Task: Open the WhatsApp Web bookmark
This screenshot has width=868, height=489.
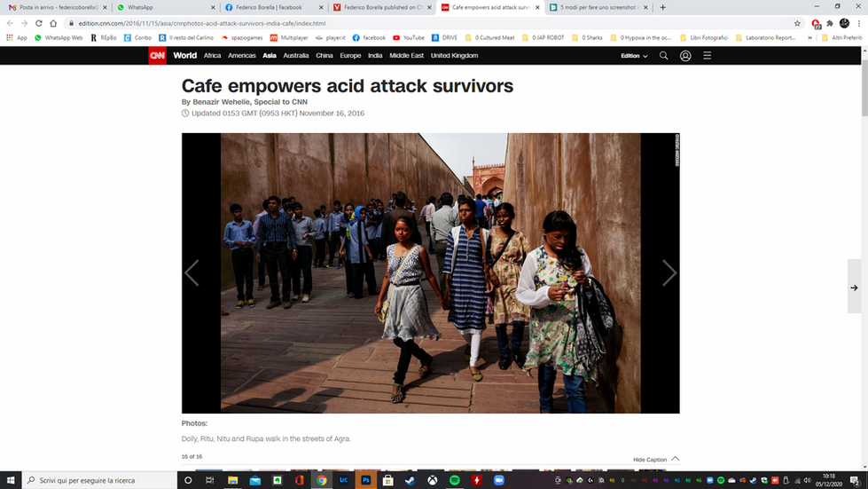Action: click(x=59, y=37)
